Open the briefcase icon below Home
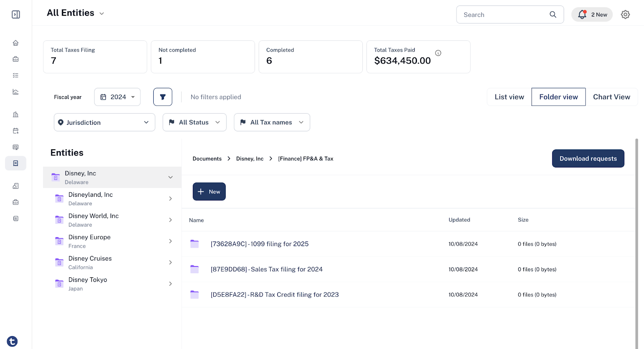644x349 pixels. pos(16,59)
